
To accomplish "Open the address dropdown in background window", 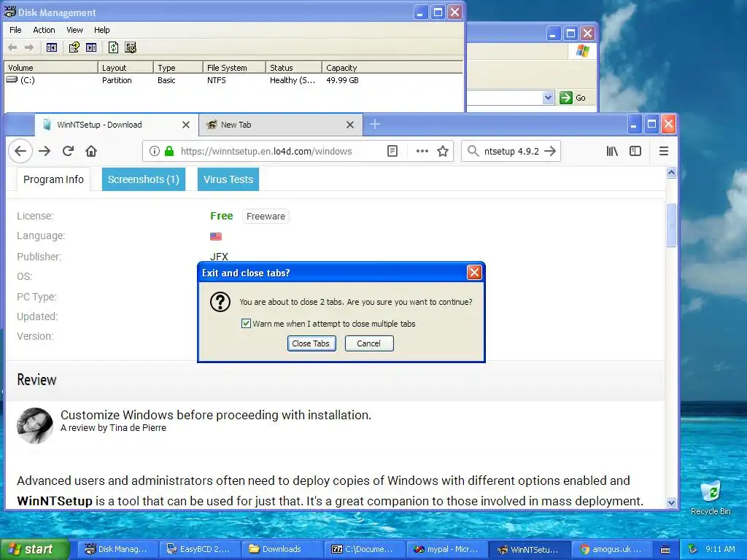I will [548, 98].
